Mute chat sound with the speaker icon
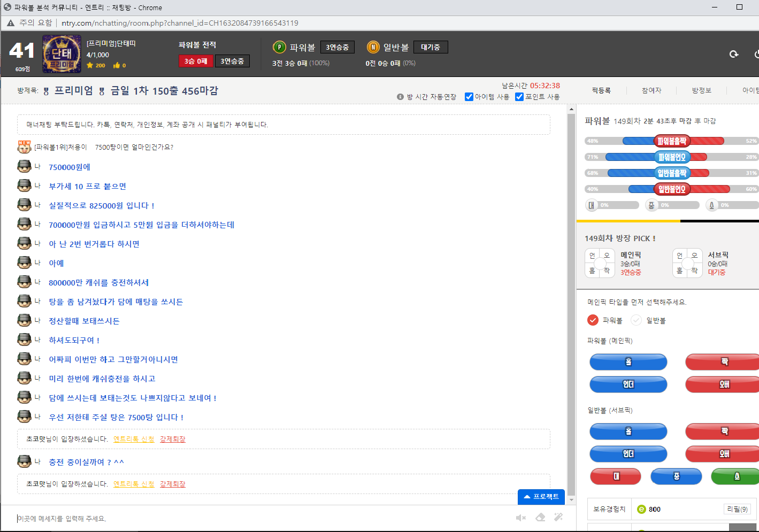 [520, 518]
